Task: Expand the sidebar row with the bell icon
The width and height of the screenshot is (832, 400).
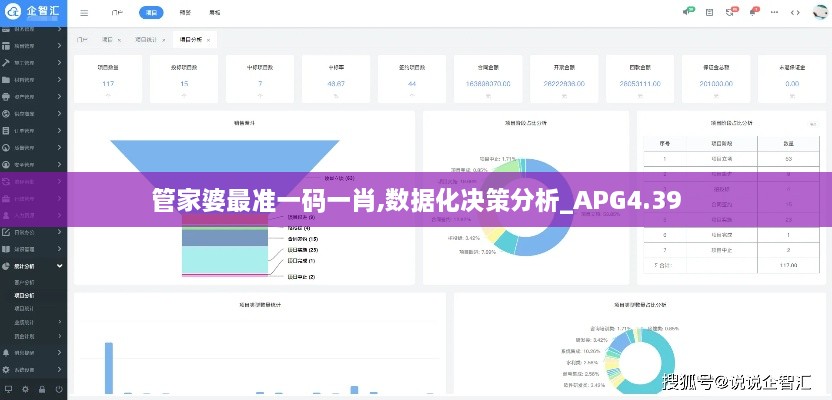Action: (59, 353)
